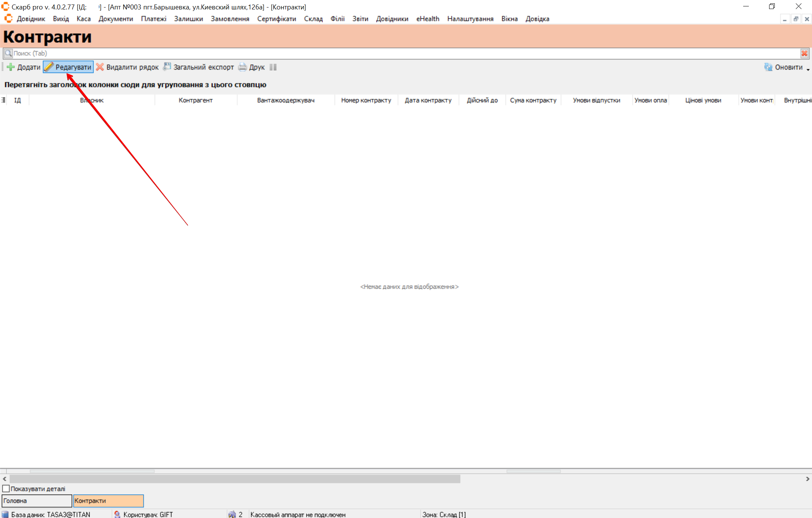Clear search with the red X icon
Screen dimensions: 812x518
point(804,53)
